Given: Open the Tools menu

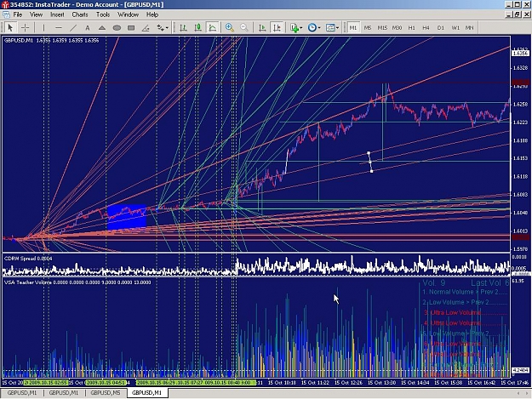Looking at the screenshot, I should 103,14.
